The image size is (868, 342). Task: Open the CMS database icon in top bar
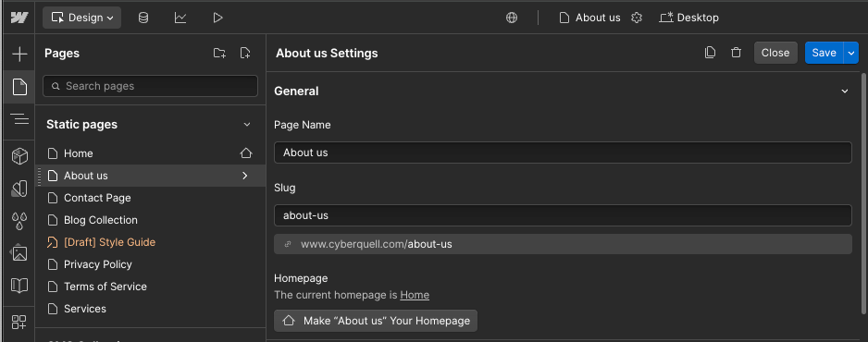click(x=143, y=18)
